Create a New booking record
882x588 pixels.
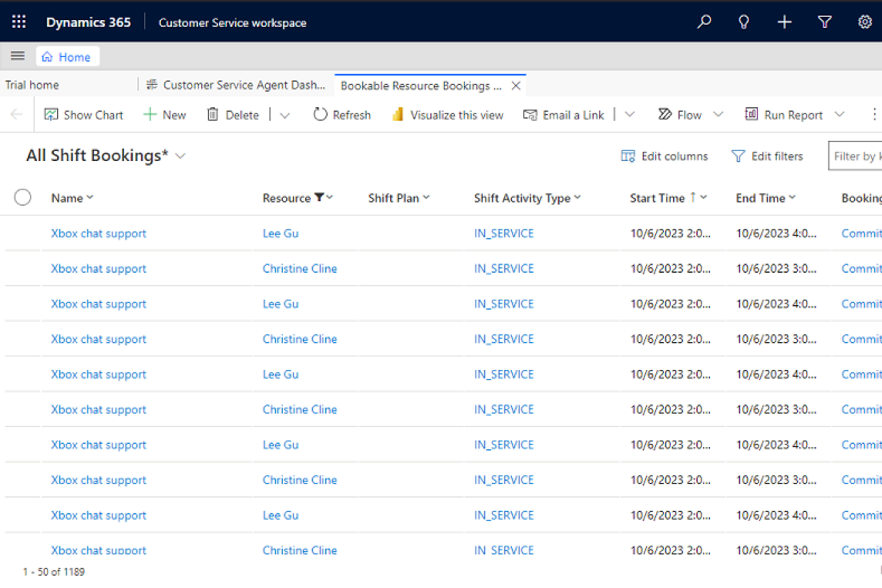coord(165,115)
